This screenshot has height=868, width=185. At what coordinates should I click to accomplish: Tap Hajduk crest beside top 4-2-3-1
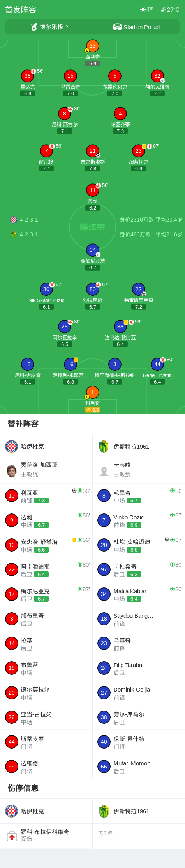click(x=14, y=220)
